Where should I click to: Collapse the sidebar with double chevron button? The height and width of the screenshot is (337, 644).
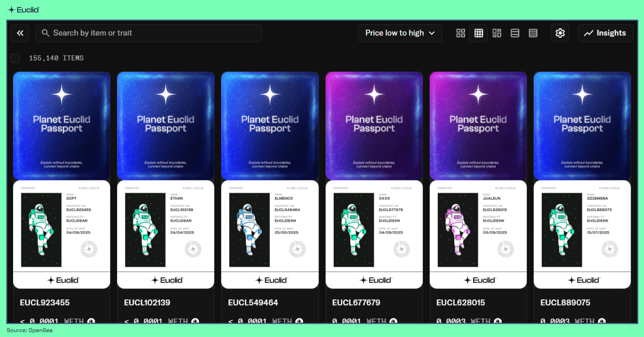[20, 33]
